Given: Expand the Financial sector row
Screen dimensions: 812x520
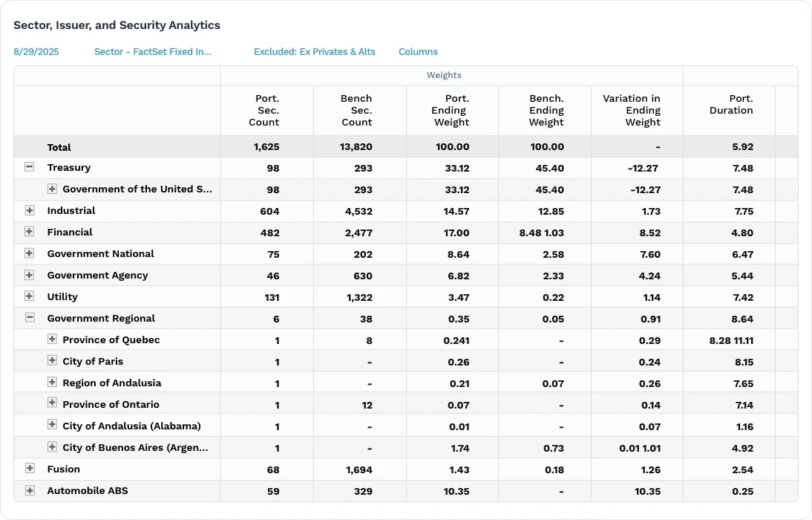Looking at the screenshot, I should [x=30, y=232].
